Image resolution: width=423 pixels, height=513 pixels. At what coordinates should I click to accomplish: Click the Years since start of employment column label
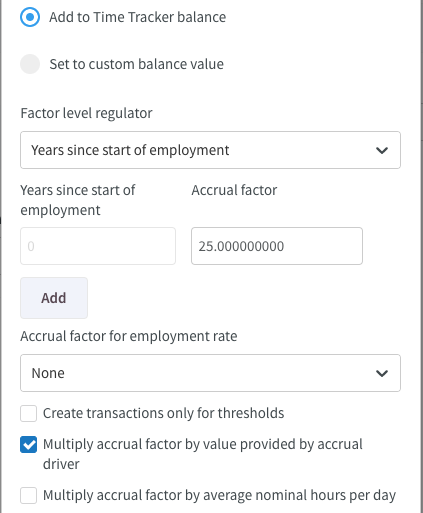pos(78,200)
